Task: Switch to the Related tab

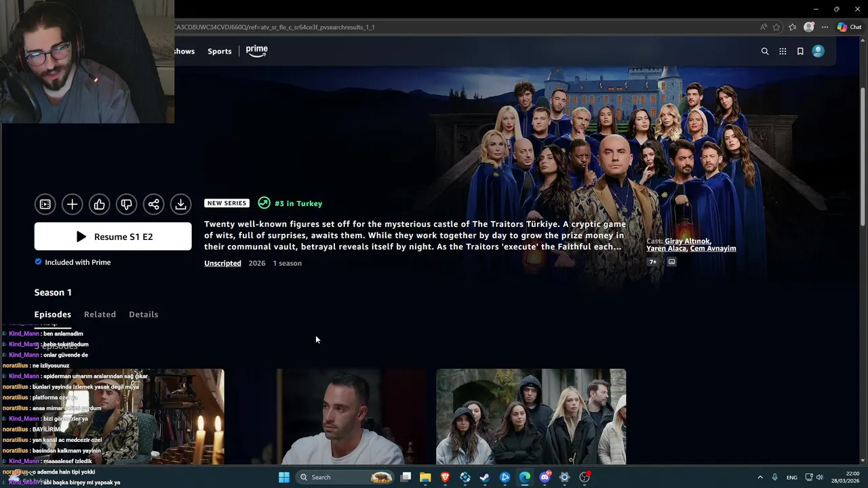Action: [100, 314]
